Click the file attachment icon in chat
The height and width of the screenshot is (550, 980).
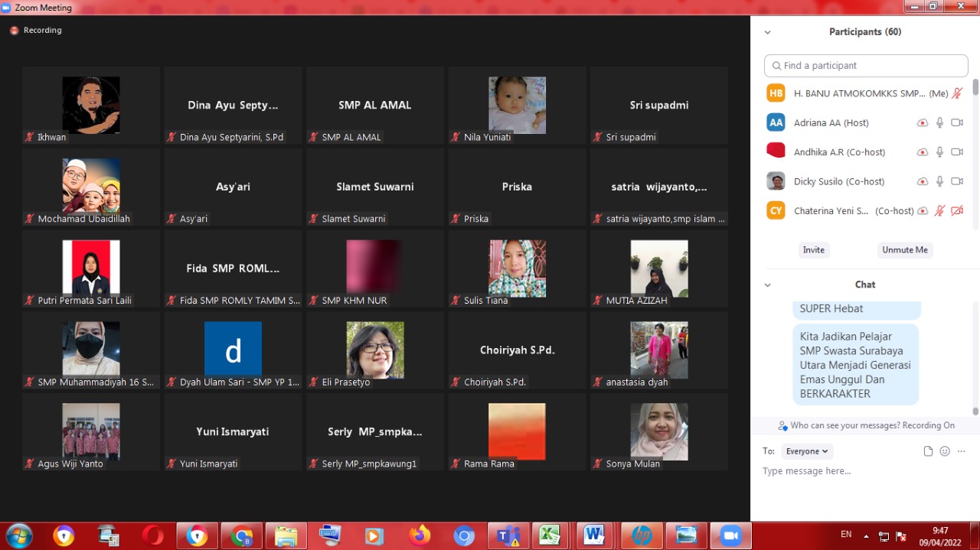(x=928, y=451)
